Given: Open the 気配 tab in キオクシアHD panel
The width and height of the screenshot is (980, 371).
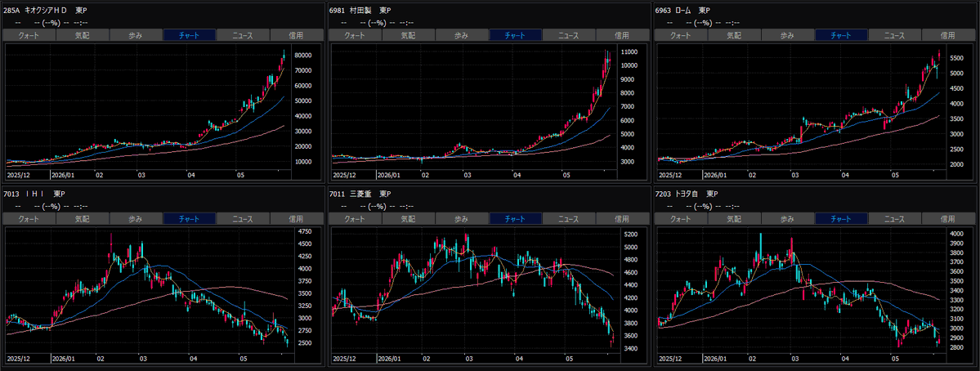Looking at the screenshot, I should (x=83, y=35).
